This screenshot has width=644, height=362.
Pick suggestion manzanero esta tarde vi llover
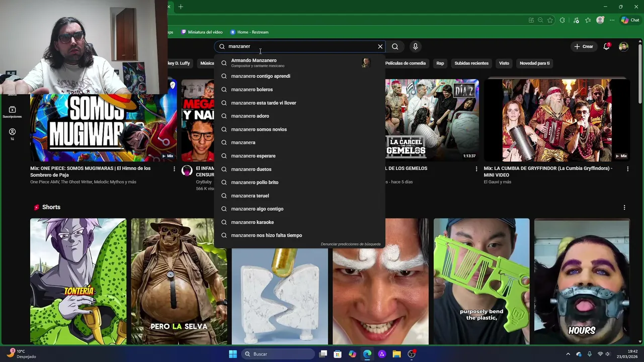click(300, 103)
